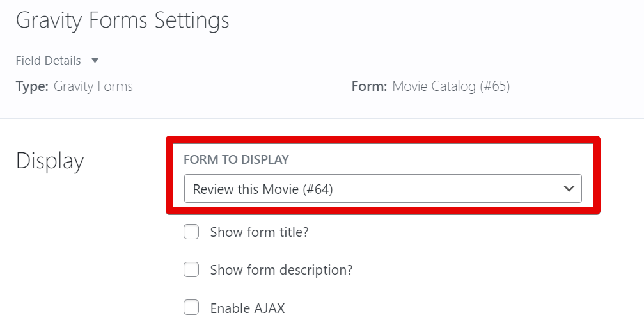Enable the Show form title checkbox

191,232
